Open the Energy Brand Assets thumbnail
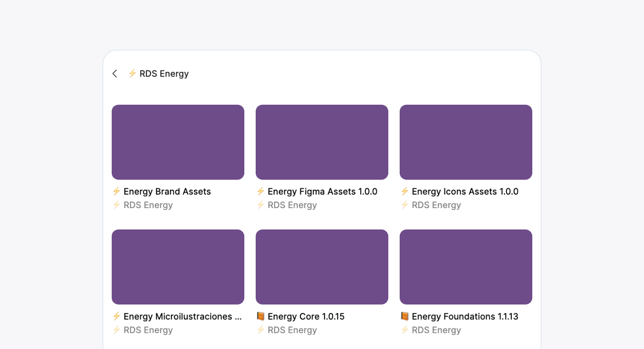Screen dimensions: 644x349 (178, 142)
